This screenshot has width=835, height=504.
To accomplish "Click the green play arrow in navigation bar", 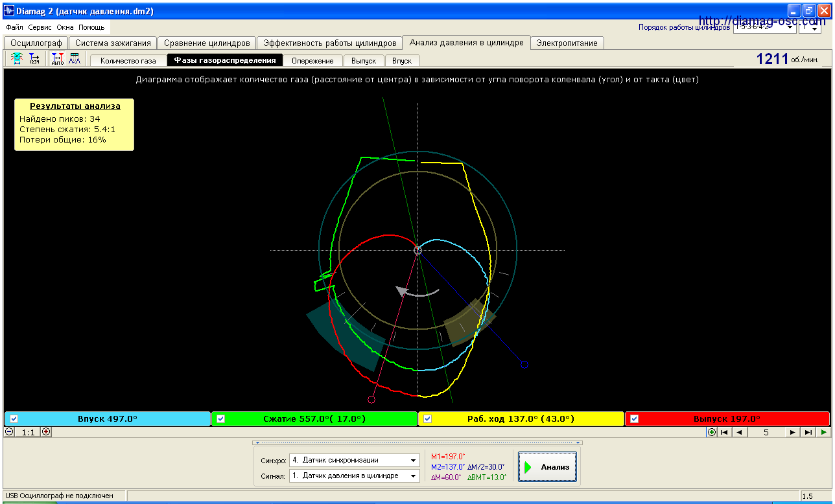I will point(823,432).
